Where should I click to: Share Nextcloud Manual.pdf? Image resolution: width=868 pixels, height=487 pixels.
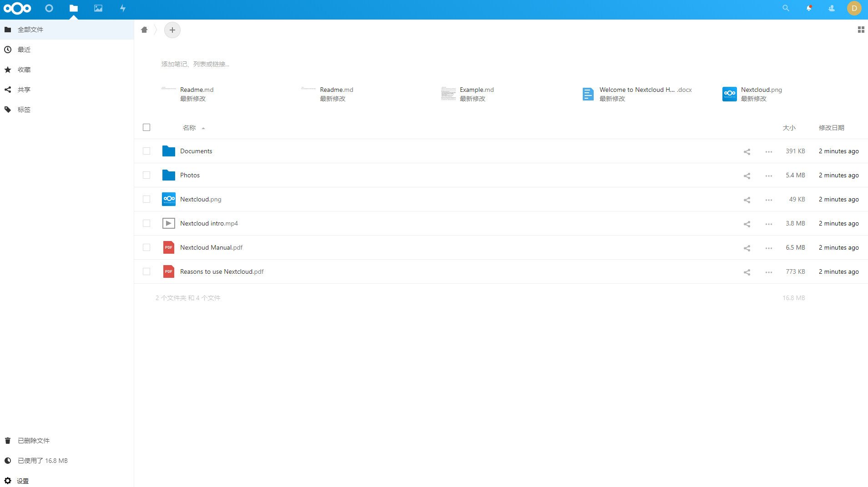tap(747, 248)
